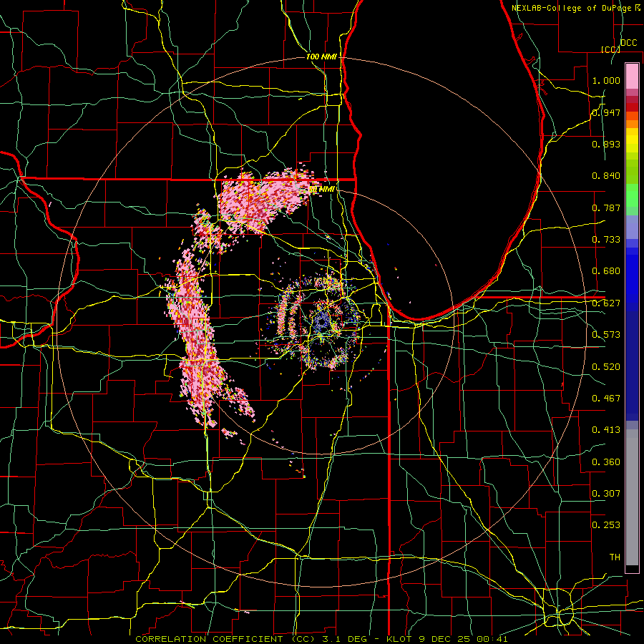The width and height of the screenshot is (644, 644).
Task: Click the 9 DEC 25 date text
Action: pyautogui.click(x=446, y=639)
